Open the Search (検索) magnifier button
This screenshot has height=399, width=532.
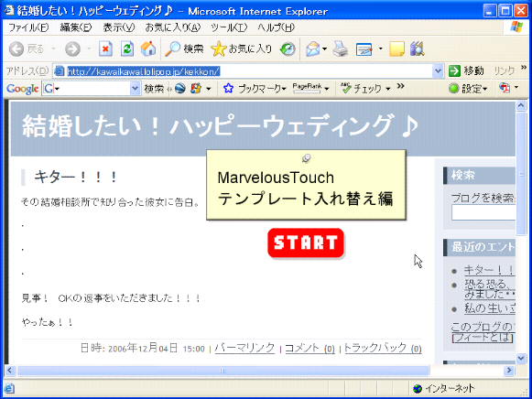click(184, 49)
